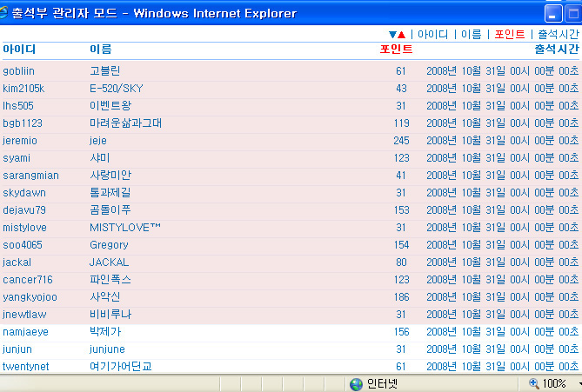The image size is (582, 392).
Task: Click the name Gregory
Action: tap(109, 245)
